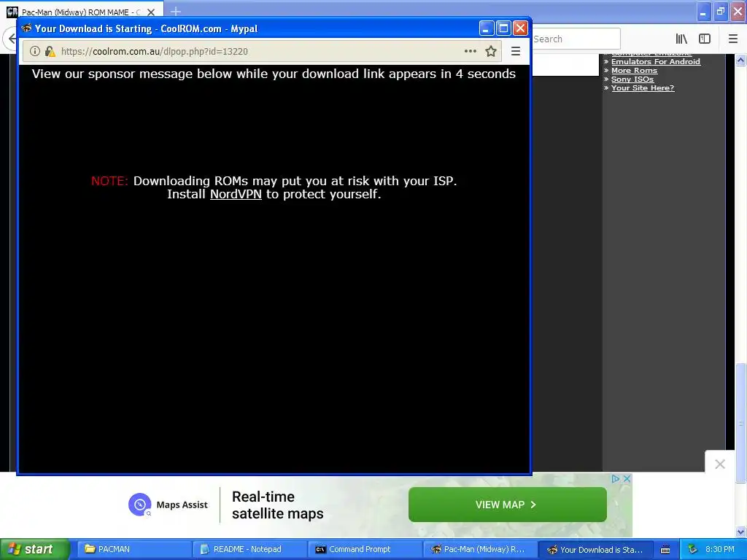Select the Pac-Man (Midway) ROM MAME tab
Image resolution: width=747 pixels, height=560 pixels.
point(81,12)
